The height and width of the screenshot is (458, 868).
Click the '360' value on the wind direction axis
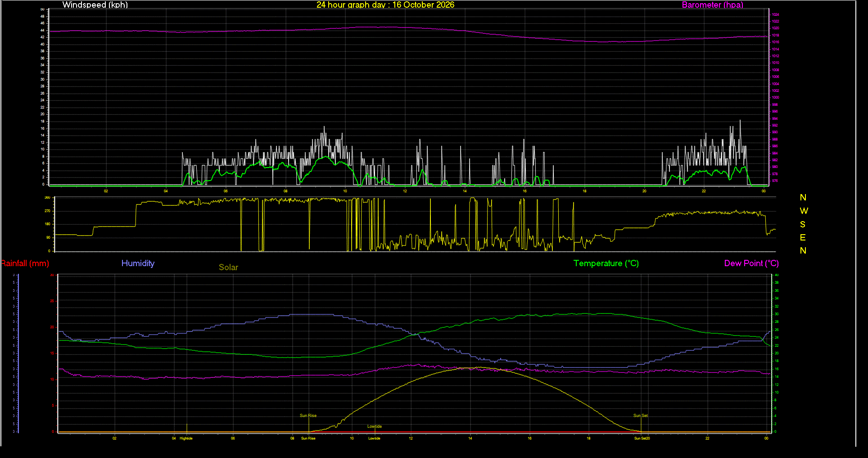(47, 198)
